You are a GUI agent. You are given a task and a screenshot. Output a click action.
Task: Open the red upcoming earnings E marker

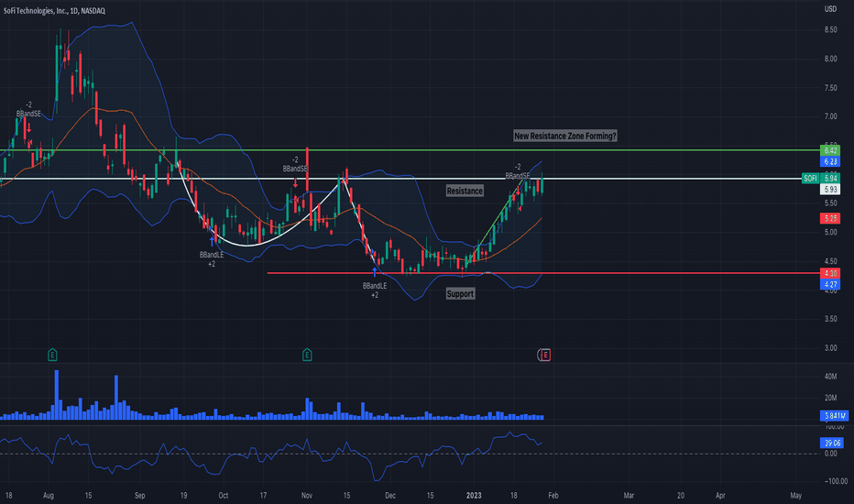(x=546, y=355)
